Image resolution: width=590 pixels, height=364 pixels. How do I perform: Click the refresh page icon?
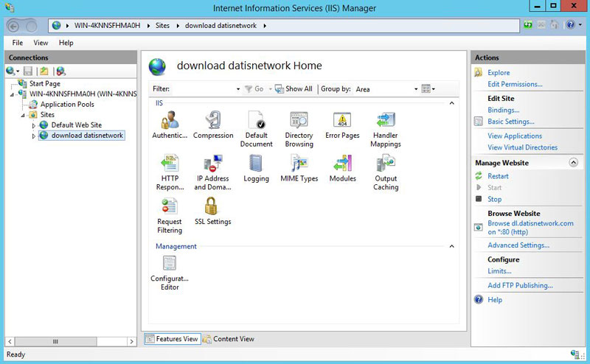pos(528,25)
